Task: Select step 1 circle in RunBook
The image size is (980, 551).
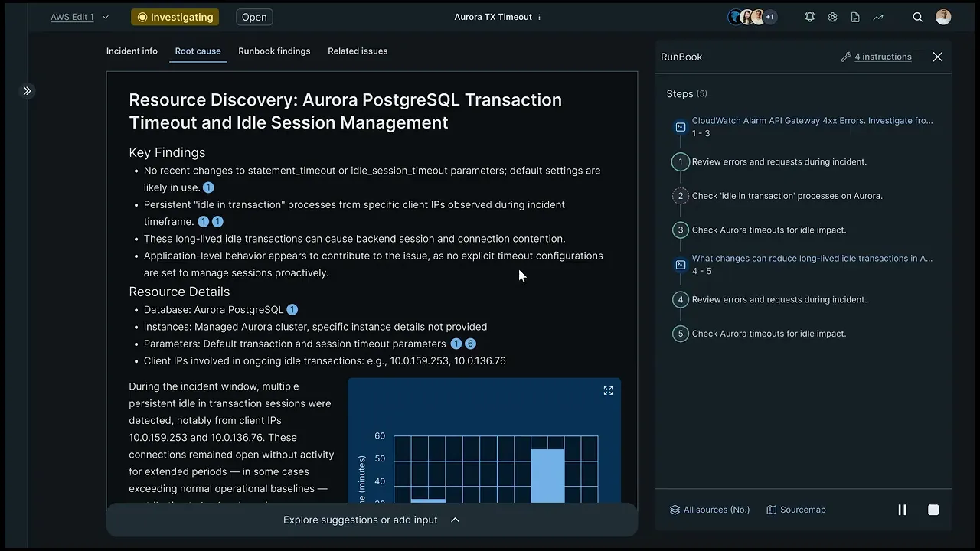Action: click(680, 161)
